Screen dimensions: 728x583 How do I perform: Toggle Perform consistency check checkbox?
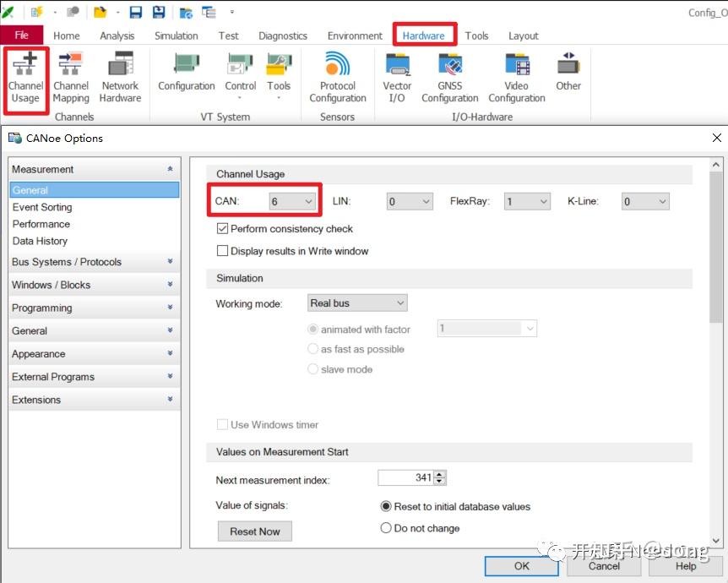(222, 229)
